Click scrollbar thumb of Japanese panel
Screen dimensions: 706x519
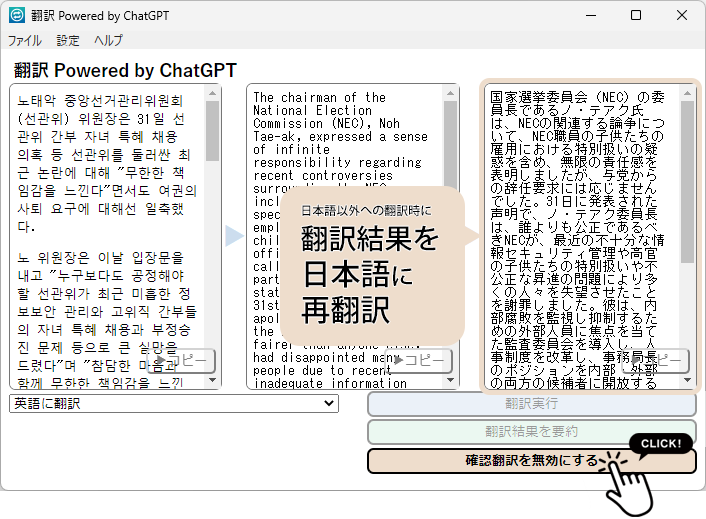point(687,182)
